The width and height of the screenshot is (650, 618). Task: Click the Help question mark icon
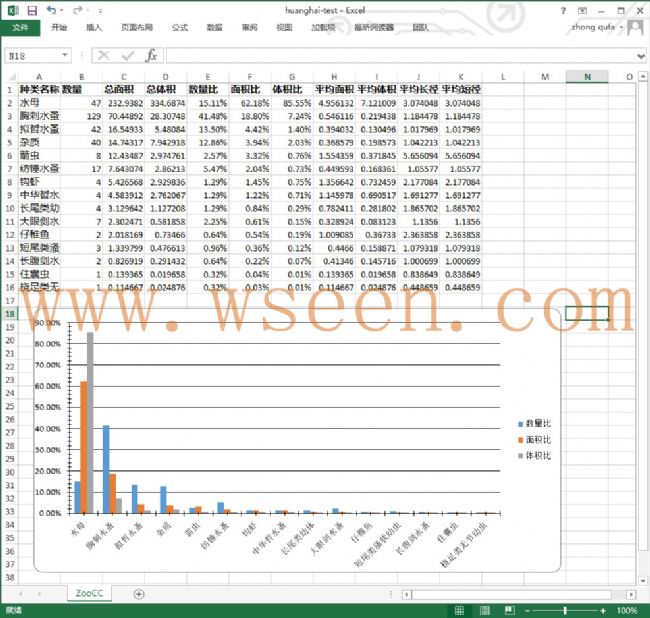[x=565, y=10]
